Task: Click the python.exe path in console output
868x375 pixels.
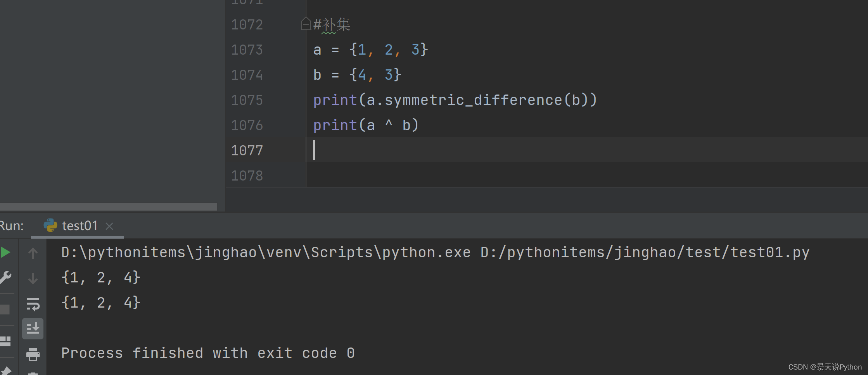Action: [266, 253]
